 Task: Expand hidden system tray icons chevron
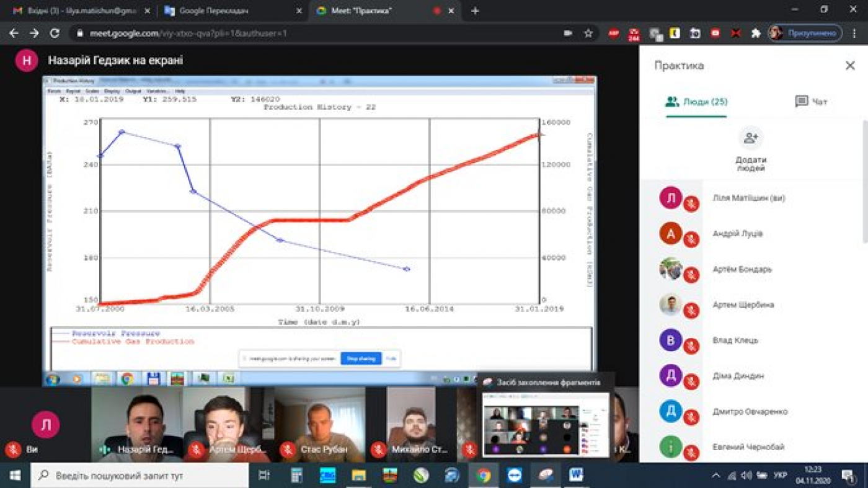tap(715, 476)
